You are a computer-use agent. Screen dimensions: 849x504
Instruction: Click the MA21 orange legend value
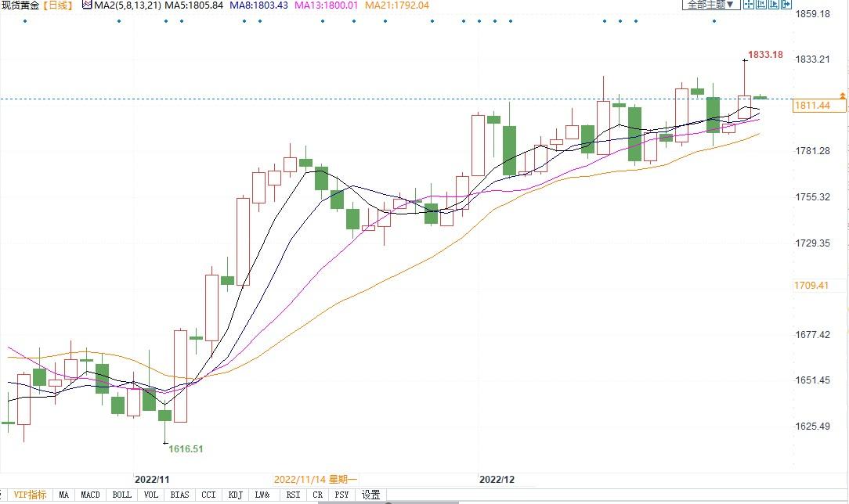(x=397, y=5)
